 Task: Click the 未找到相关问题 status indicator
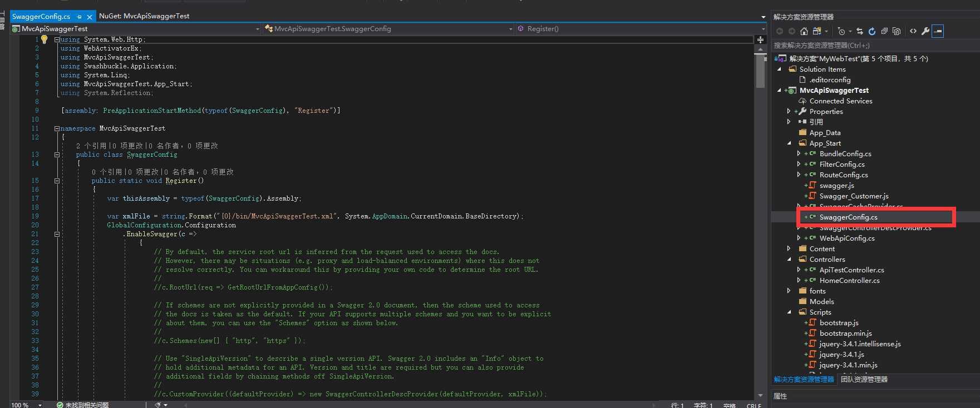pyautogui.click(x=82, y=405)
